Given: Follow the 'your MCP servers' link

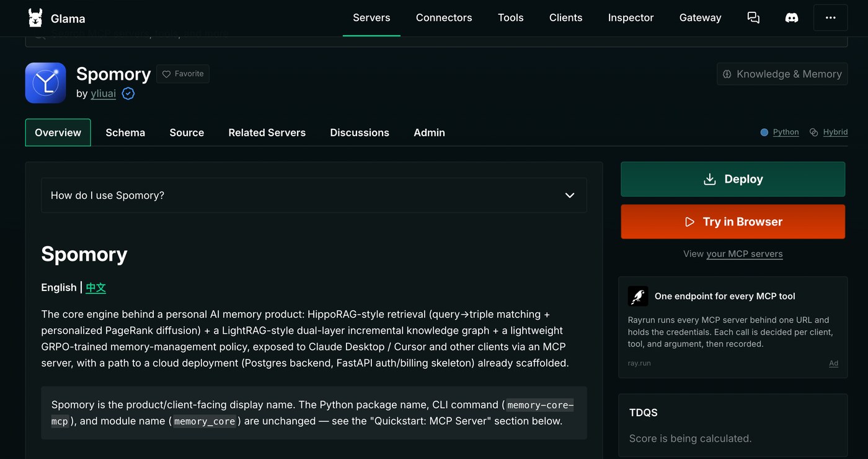Looking at the screenshot, I should (744, 254).
